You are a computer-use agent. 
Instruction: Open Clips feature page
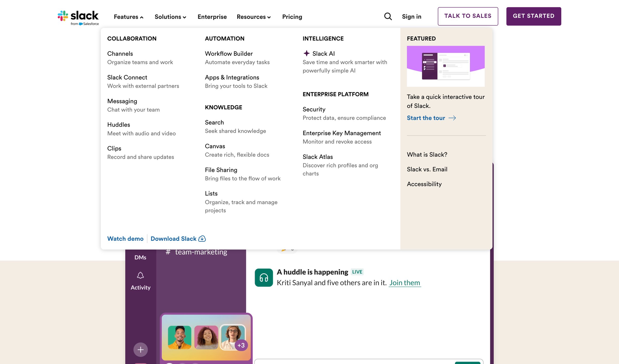pyautogui.click(x=114, y=148)
